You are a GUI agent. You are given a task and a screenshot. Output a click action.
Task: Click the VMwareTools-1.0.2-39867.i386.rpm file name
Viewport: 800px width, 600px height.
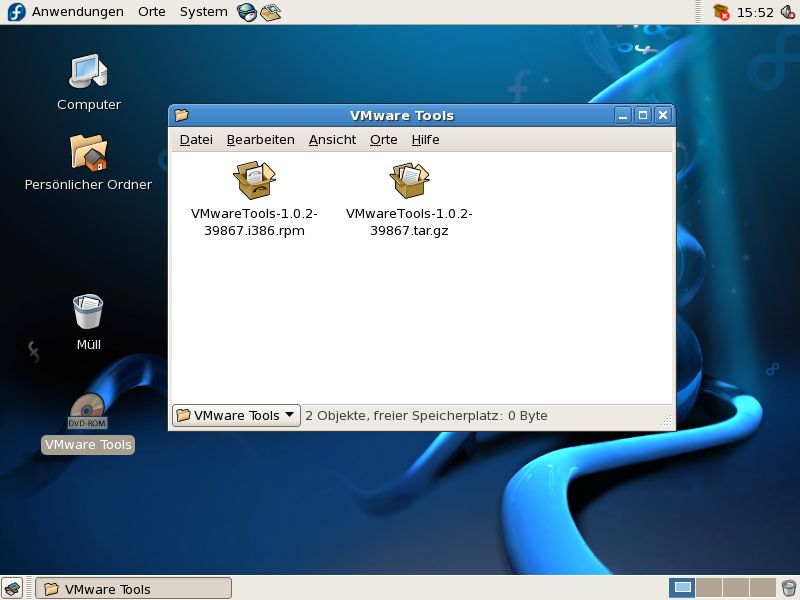coord(254,222)
